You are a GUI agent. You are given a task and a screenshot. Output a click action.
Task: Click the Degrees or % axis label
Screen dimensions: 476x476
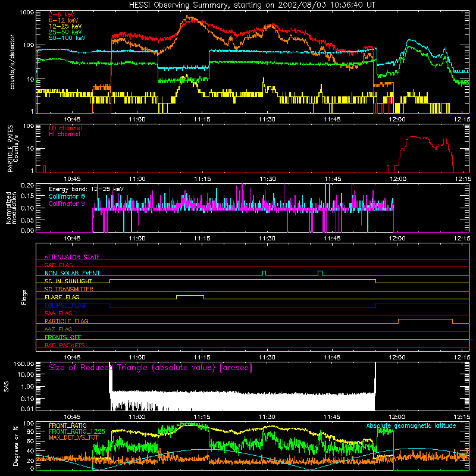pos(15,446)
